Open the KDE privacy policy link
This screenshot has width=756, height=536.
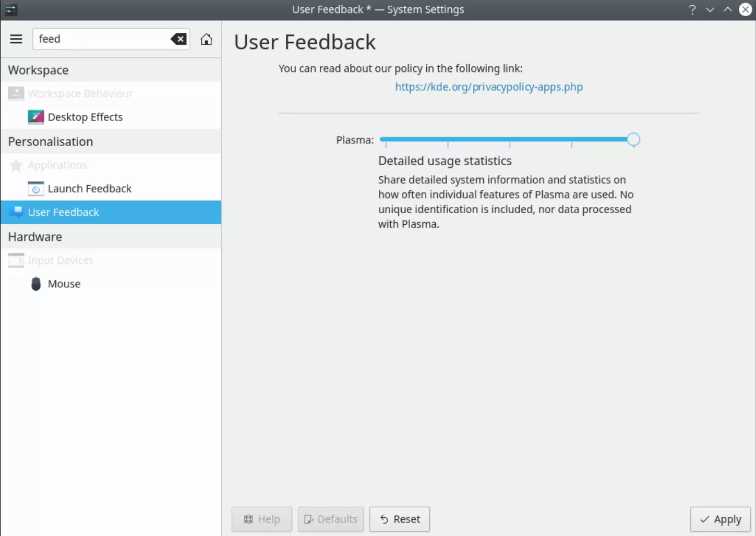click(x=489, y=87)
